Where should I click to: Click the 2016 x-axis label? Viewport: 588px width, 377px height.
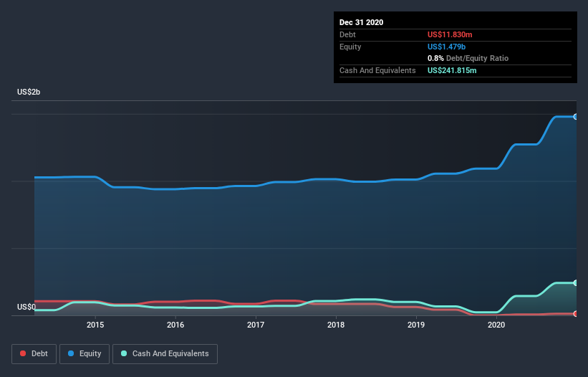[x=175, y=325]
